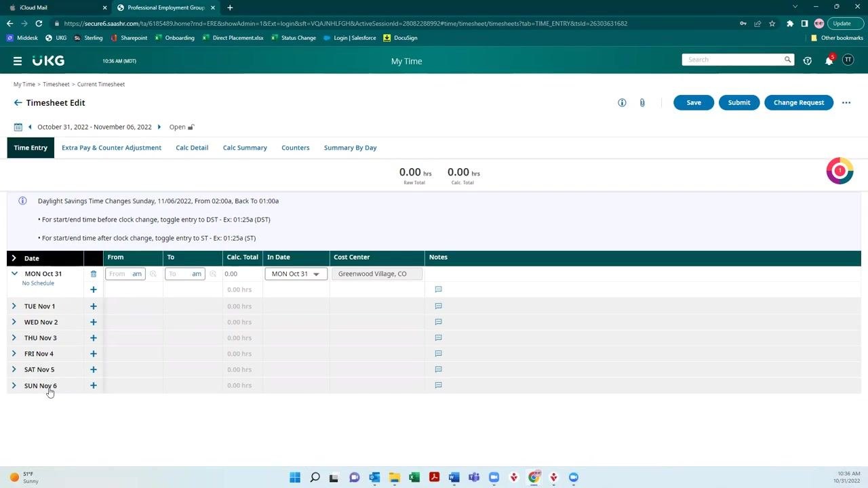Follow the My Time breadcrumb link

24,84
